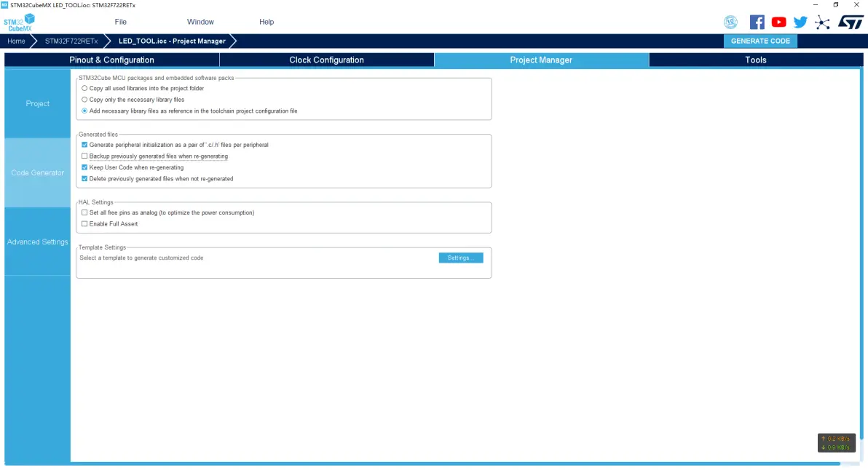Open template Settings button
The width and height of the screenshot is (868, 470).
point(460,258)
